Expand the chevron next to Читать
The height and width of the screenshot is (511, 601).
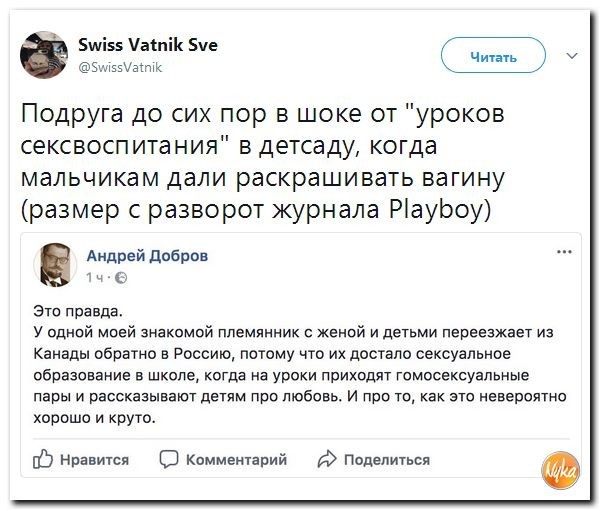571,56
